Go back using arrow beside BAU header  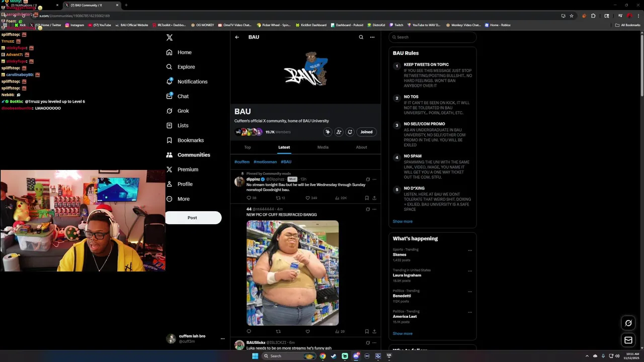pos(237,37)
